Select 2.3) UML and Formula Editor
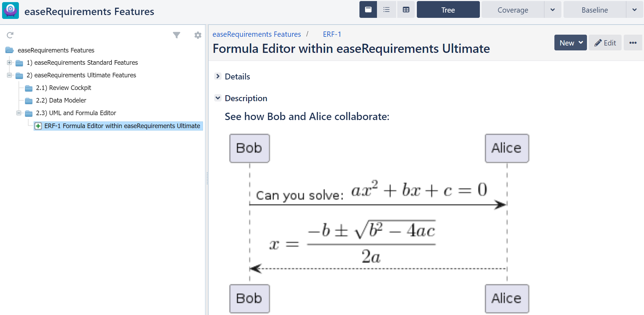Viewport: 644px width, 315px height. click(76, 113)
